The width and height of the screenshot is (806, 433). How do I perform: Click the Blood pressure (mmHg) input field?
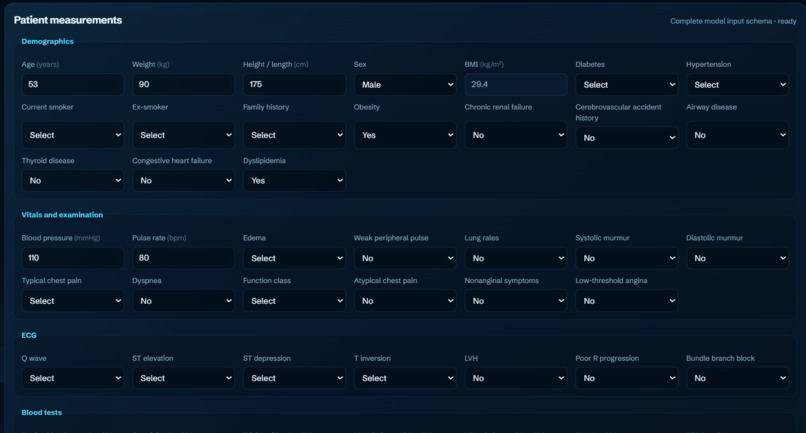(72, 258)
